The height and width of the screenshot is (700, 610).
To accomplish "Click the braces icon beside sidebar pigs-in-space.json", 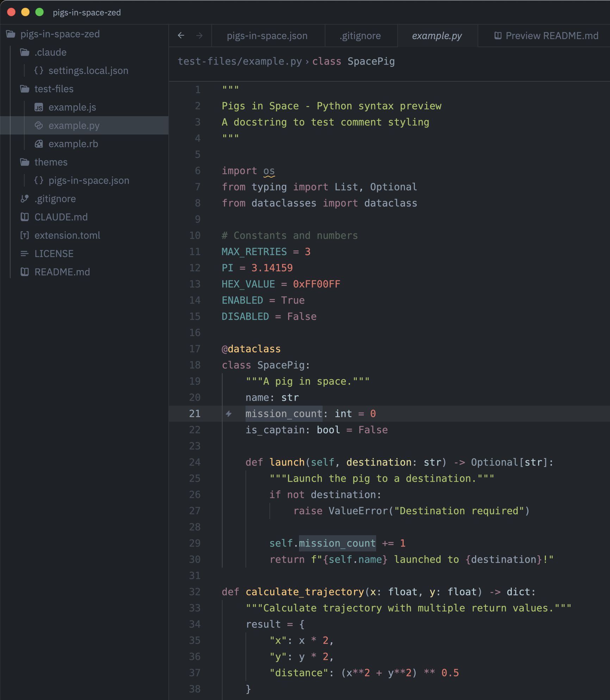I will [39, 181].
